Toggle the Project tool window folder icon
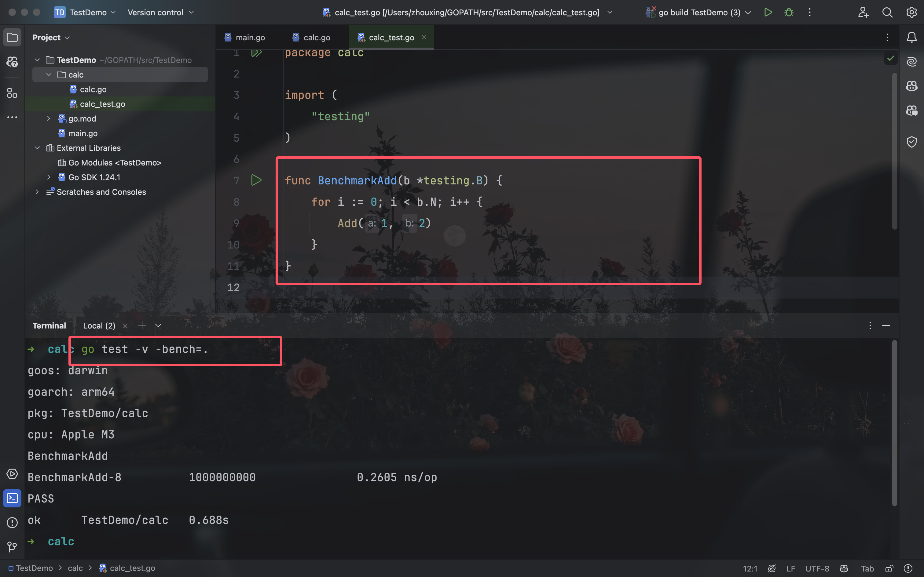 tap(12, 37)
